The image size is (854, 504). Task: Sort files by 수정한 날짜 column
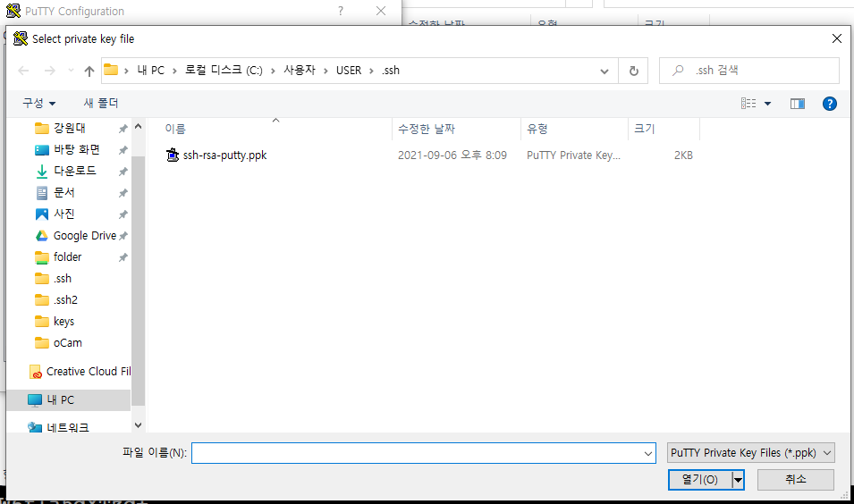(427, 129)
